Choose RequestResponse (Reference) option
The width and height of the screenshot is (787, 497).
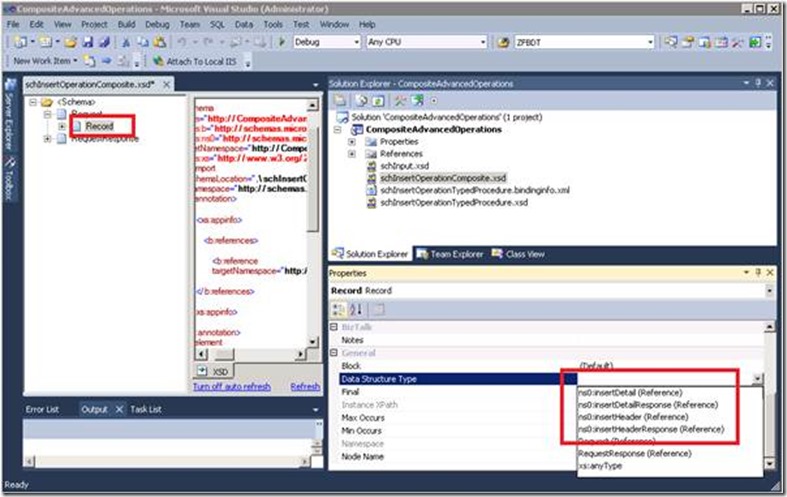tap(634, 453)
